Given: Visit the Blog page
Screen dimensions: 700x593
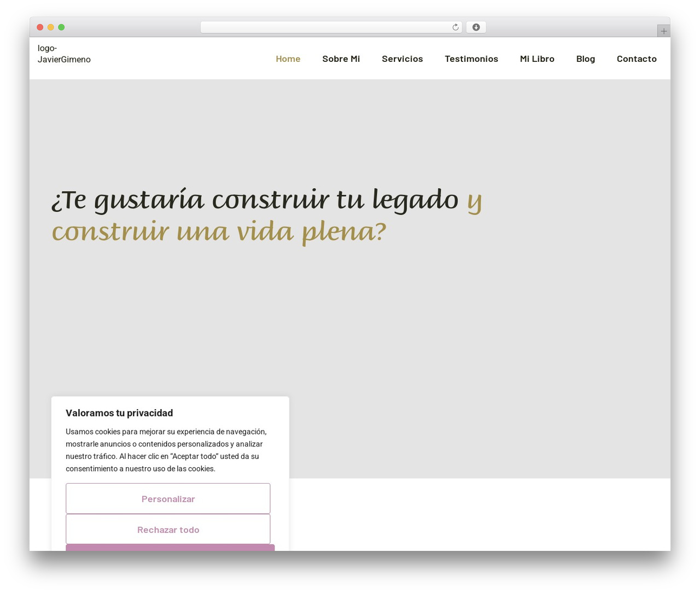Looking at the screenshot, I should pos(586,59).
